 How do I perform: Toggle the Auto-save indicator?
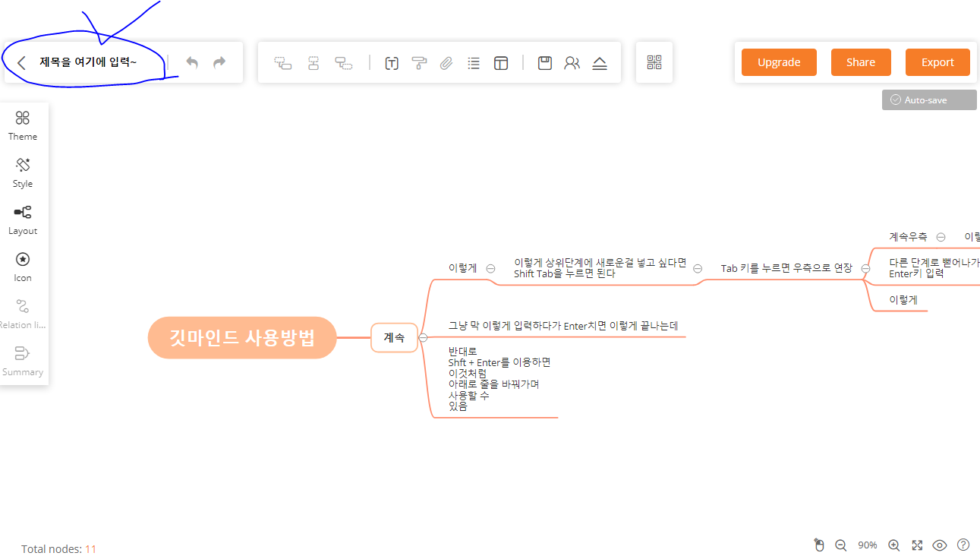[929, 100]
